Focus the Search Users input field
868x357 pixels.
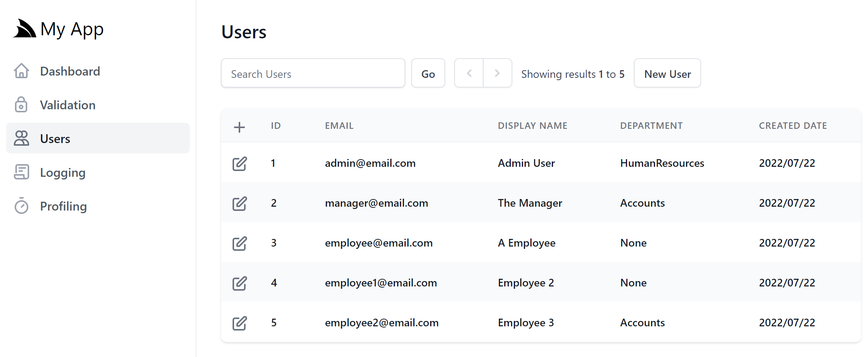coord(313,73)
